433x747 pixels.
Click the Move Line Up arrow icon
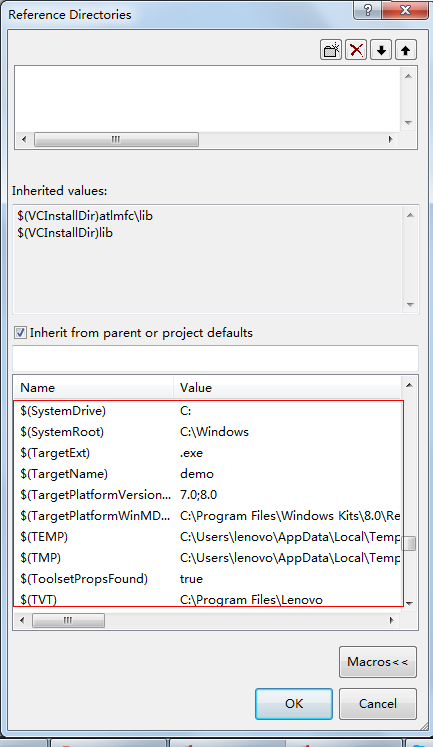pos(405,50)
